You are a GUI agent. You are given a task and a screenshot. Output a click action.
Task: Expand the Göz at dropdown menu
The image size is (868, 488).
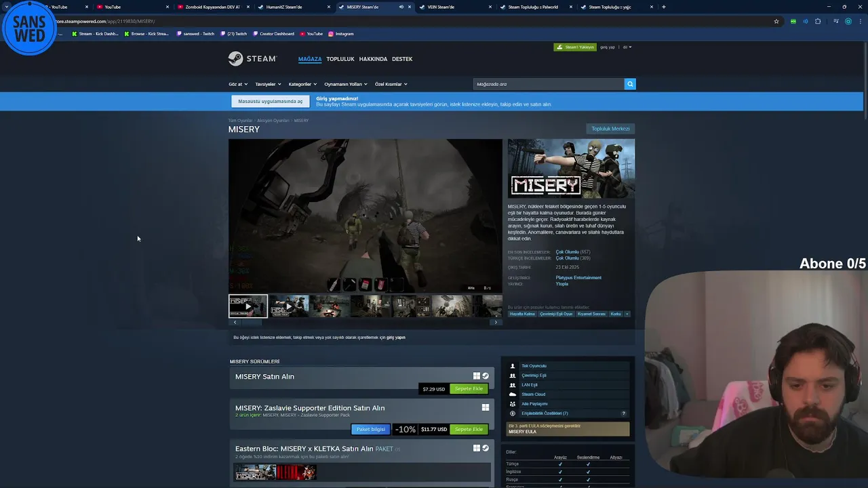237,84
